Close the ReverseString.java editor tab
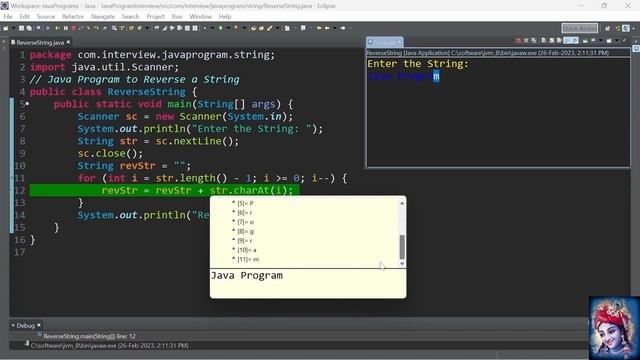Viewport: 640px width, 360px height. coord(69,42)
